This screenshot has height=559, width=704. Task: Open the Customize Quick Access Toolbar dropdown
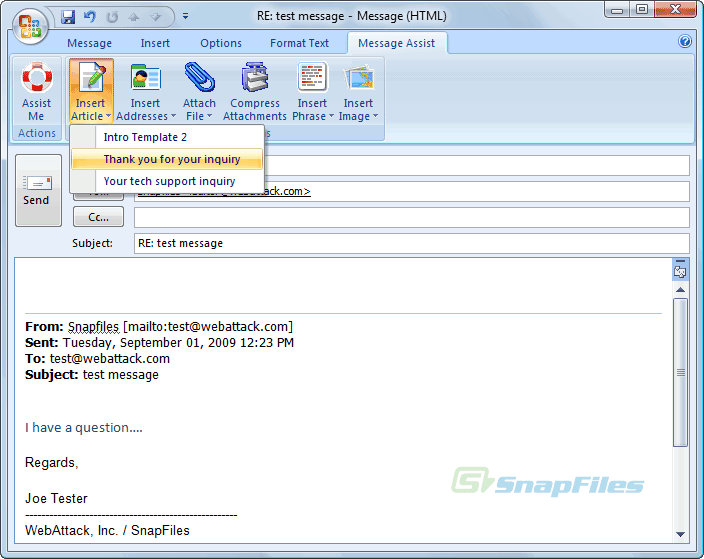tap(185, 16)
